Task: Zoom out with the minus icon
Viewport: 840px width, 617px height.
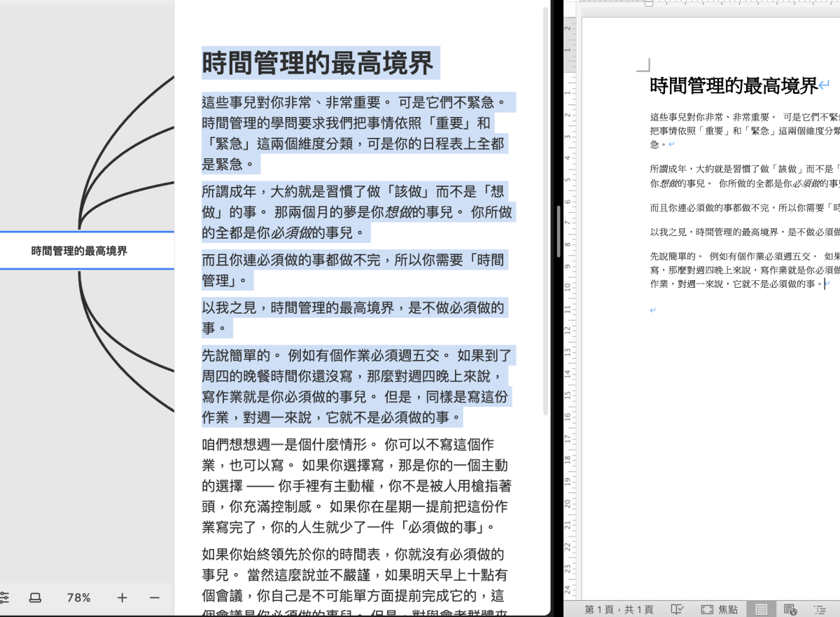Action: coord(155,597)
